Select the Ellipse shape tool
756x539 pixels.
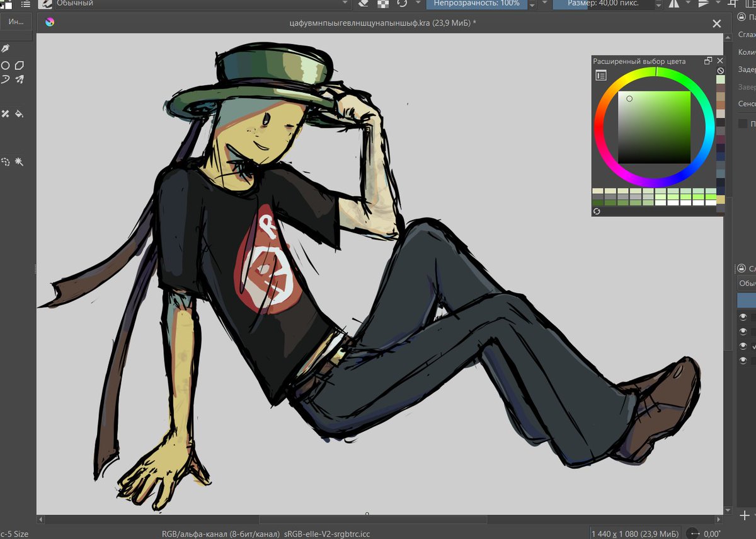[x=5, y=66]
